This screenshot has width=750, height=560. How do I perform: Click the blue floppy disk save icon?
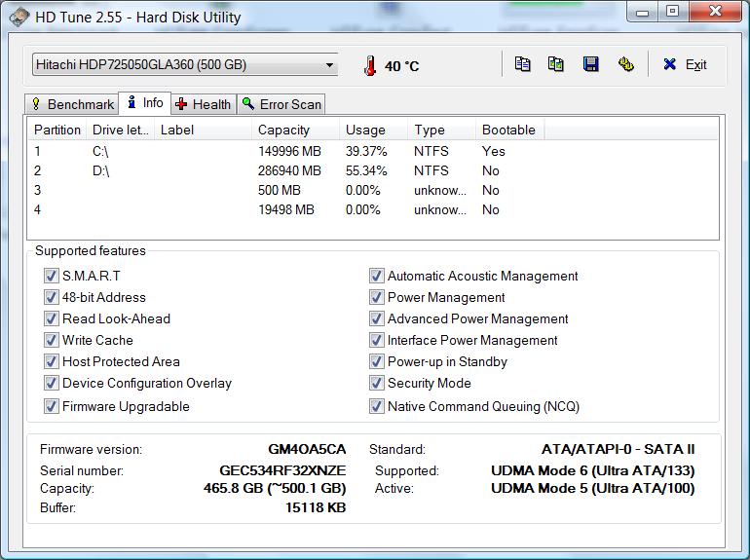590,64
